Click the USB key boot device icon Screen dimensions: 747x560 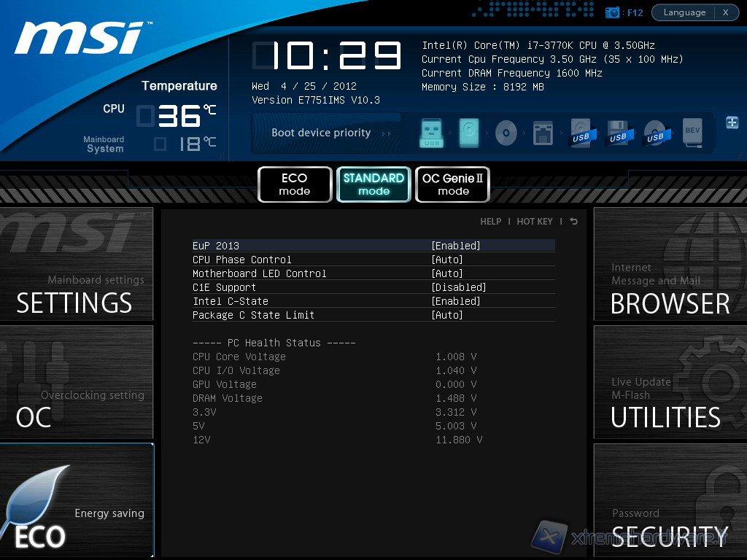tap(432, 133)
